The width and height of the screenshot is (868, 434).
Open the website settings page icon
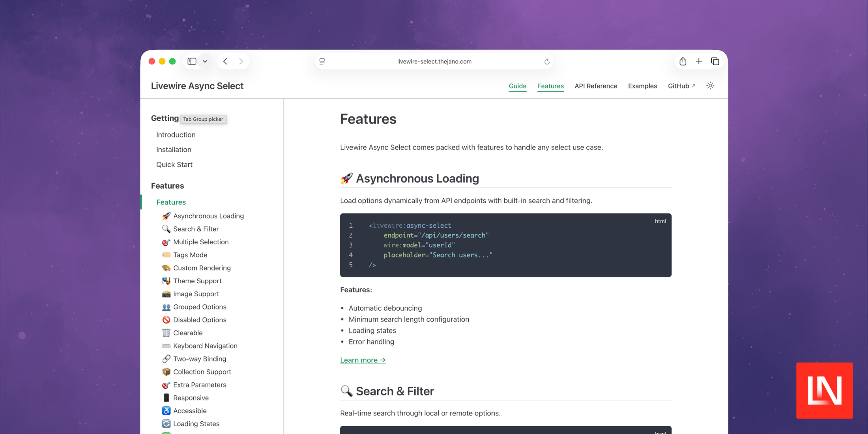coord(322,61)
